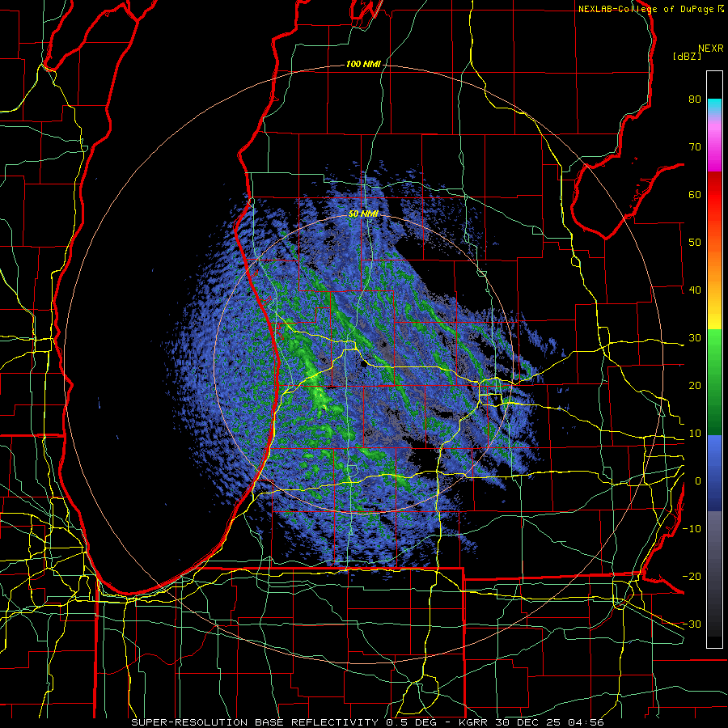
Task: Click the 50 NMI range ring label
Action: [363, 214]
